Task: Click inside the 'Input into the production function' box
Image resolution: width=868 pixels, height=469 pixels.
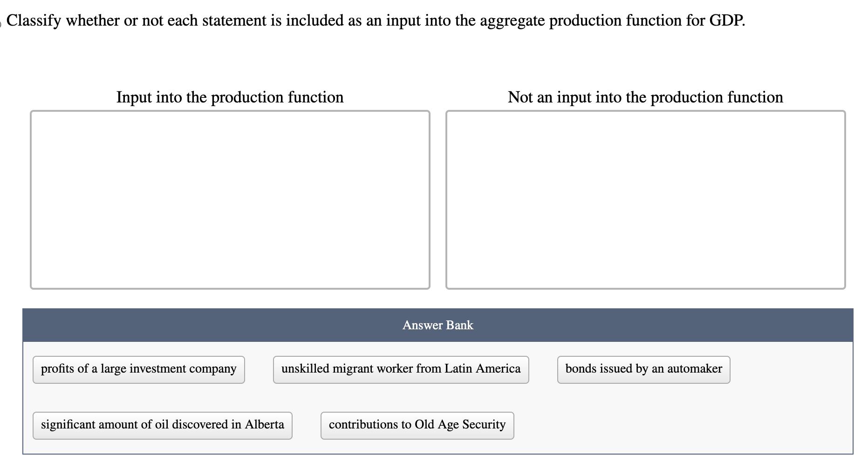Action: 230,198
